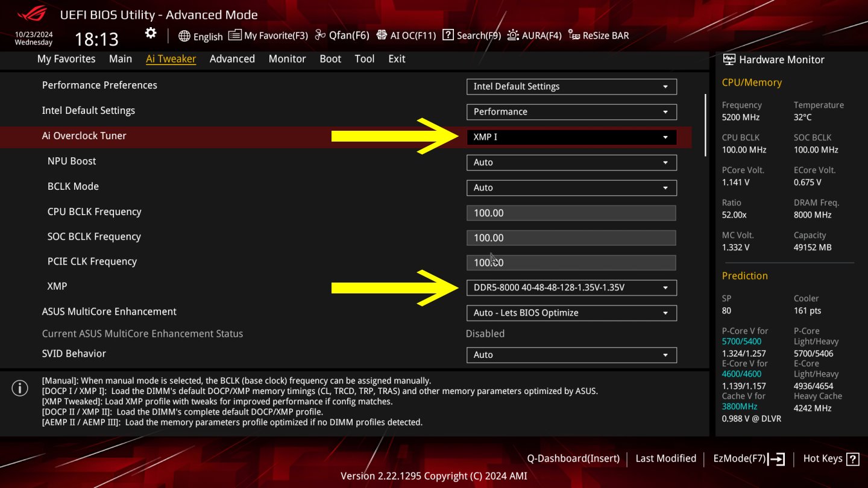Click the 1.141 V PCore Volt. value
This screenshot has width=868, height=488.
[x=736, y=183]
